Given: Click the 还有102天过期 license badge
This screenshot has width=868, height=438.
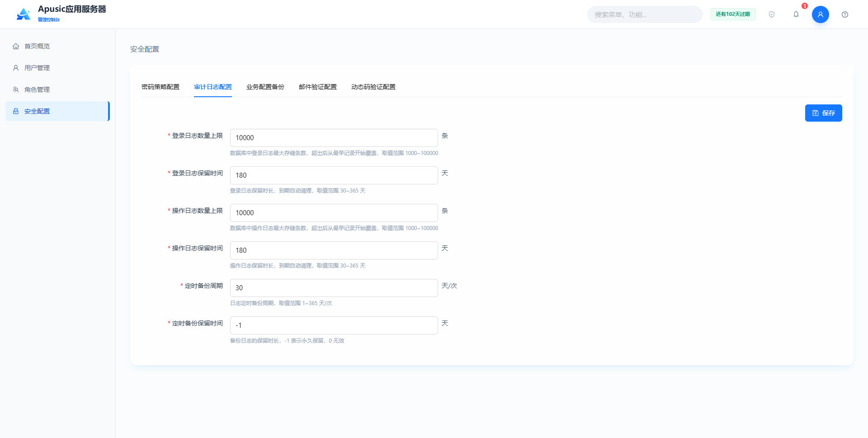Looking at the screenshot, I should click(733, 14).
